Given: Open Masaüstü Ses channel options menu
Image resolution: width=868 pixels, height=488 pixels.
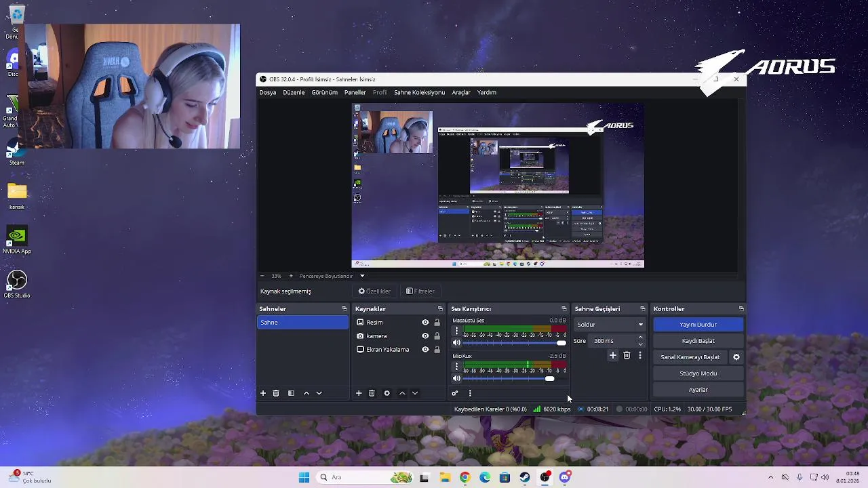Looking at the screenshot, I should [456, 331].
